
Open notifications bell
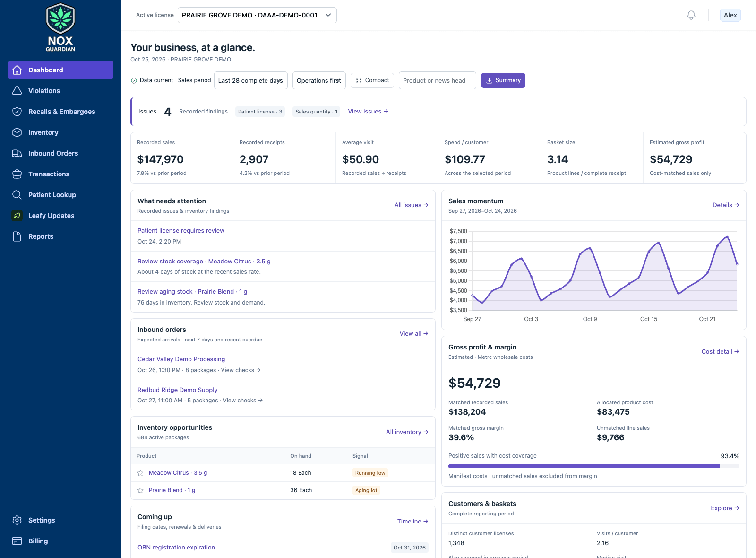(x=691, y=15)
